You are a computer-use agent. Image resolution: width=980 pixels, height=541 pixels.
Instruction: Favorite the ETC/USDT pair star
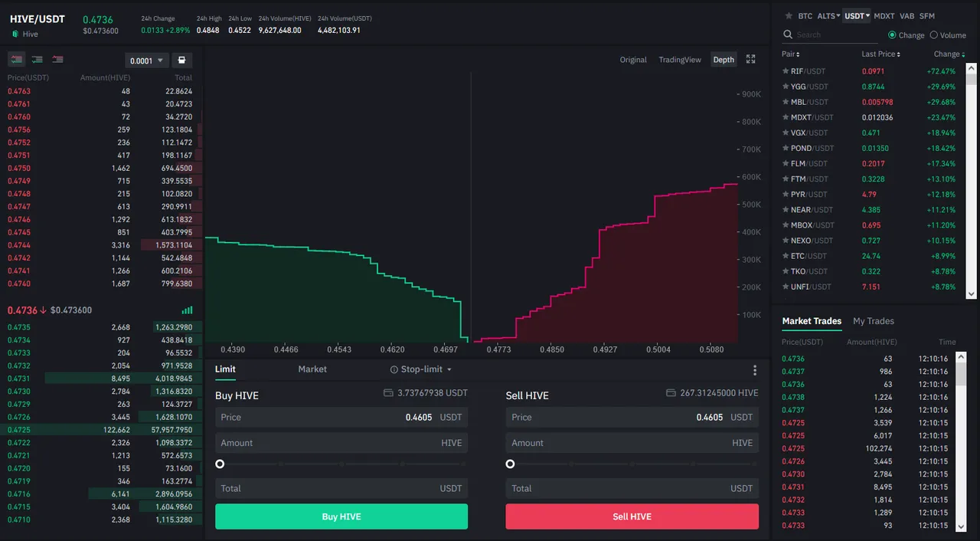pos(786,256)
